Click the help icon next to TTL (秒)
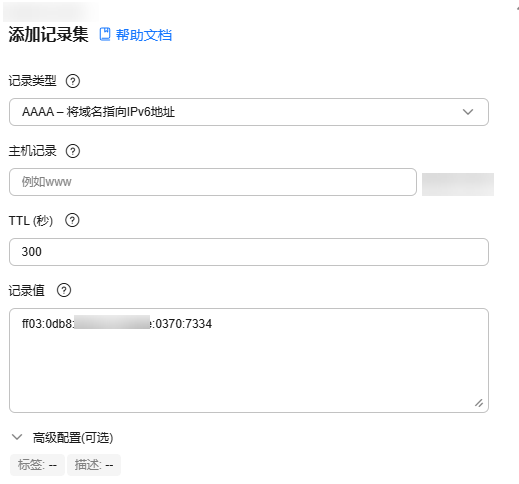The image size is (519, 484). click(72, 220)
